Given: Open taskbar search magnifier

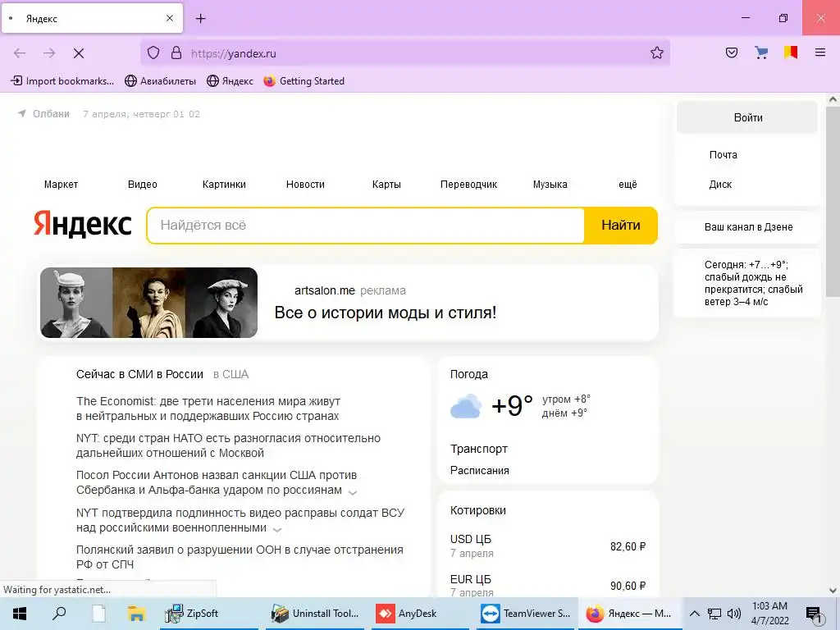Looking at the screenshot, I should click(59, 614).
